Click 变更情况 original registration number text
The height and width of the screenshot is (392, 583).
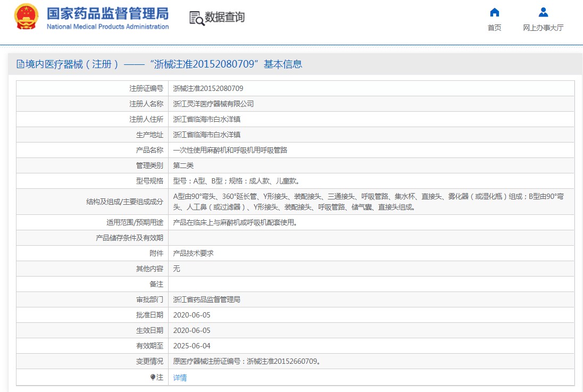[247, 361]
